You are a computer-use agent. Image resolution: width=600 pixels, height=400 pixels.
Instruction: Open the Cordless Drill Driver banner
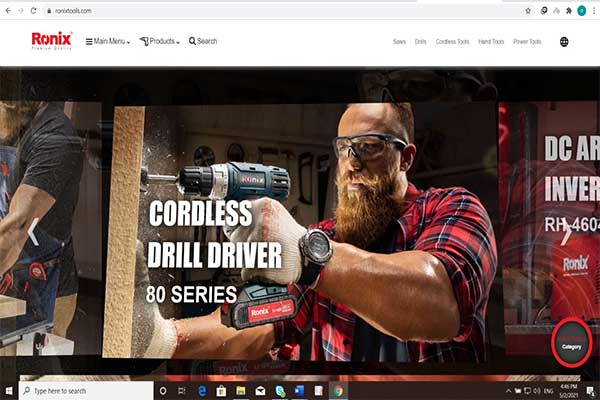pyautogui.click(x=300, y=232)
